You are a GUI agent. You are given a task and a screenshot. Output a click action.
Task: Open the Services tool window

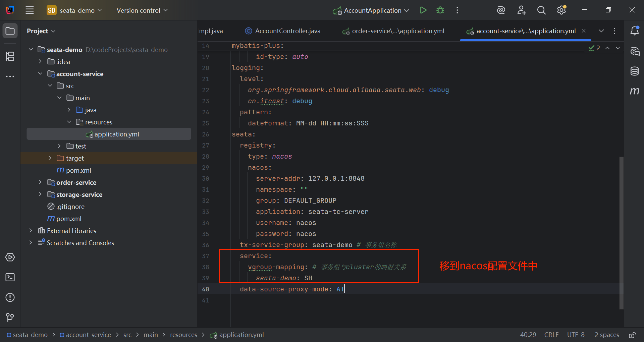click(10, 257)
